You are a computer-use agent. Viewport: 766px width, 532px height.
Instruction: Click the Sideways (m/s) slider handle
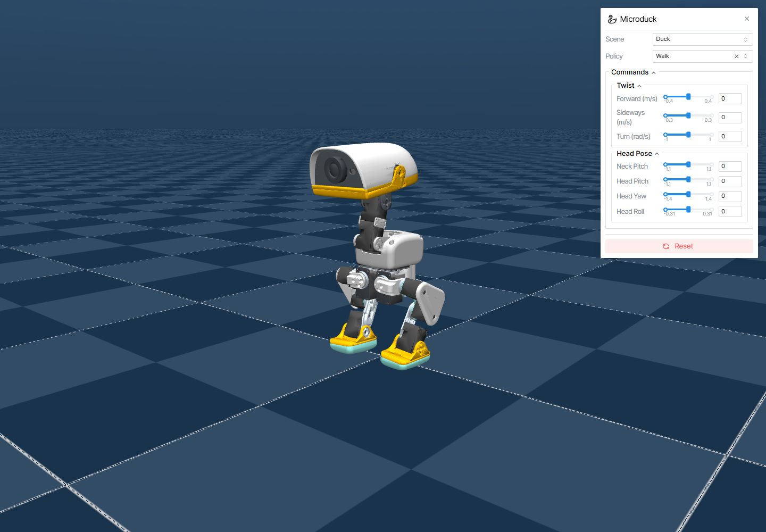click(688, 115)
